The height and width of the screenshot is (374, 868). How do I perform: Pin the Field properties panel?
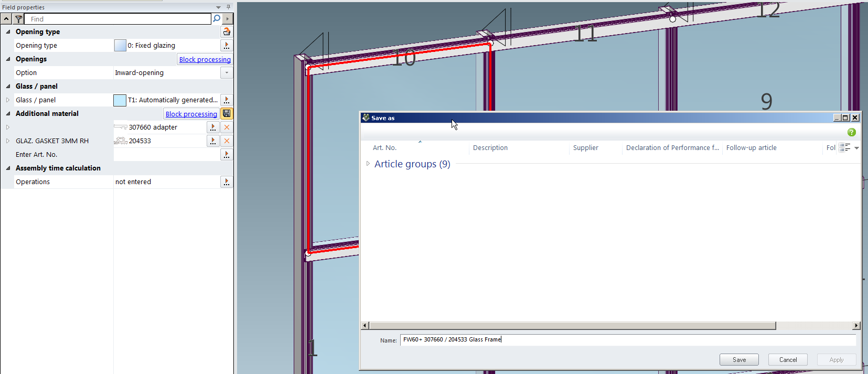(228, 7)
